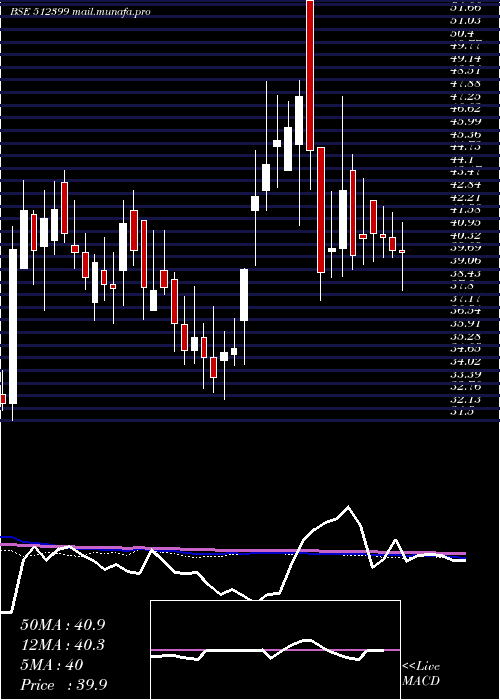Click the 50MA : 40.9 readout
Image resolution: width=500 pixels, height=700 pixels.
62,625
